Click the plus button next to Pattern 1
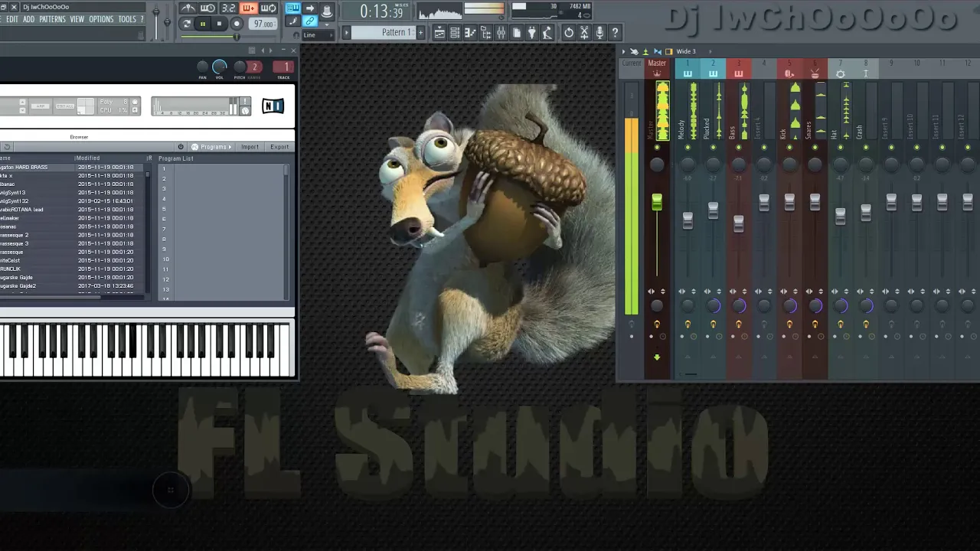980x551 pixels. point(420,33)
